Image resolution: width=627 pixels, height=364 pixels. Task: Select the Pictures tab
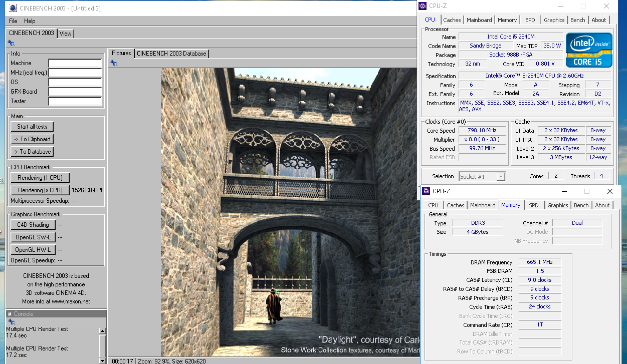pyautogui.click(x=121, y=53)
